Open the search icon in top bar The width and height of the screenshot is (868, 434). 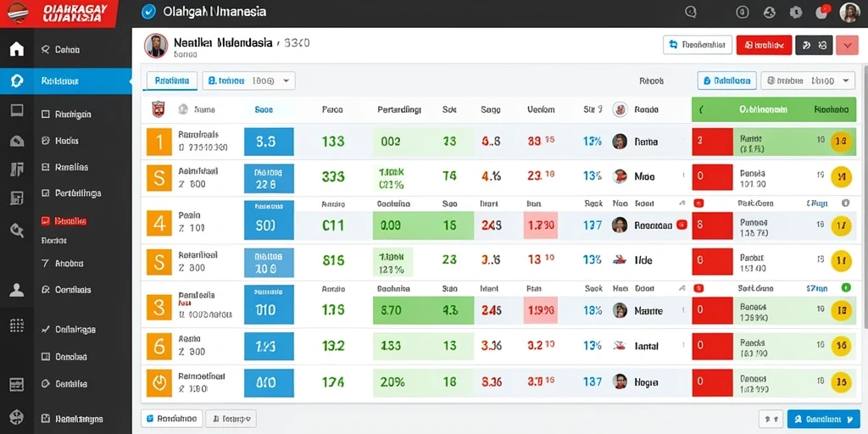click(690, 12)
